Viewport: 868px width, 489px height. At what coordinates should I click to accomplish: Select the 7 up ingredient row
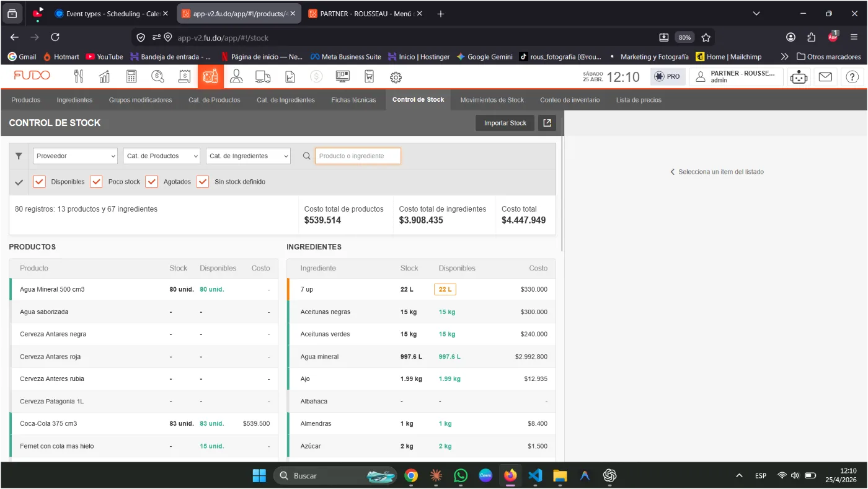pyautogui.click(x=422, y=290)
